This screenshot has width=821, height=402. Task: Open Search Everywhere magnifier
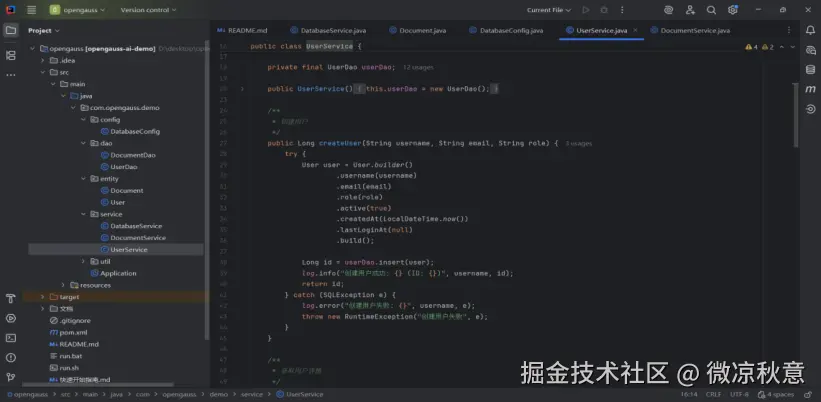711,10
